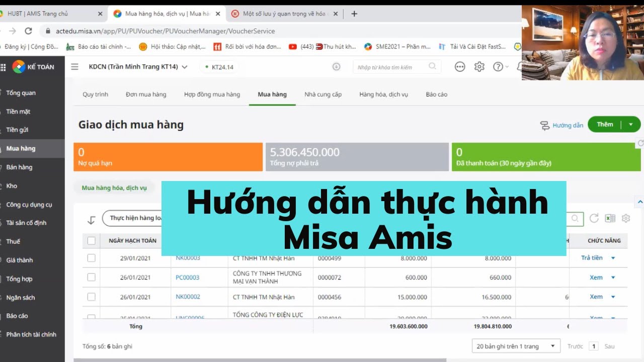This screenshot has height=362, width=644.
Task: Open the Rối bời với hóa đơn bookmark
Action: (247, 47)
